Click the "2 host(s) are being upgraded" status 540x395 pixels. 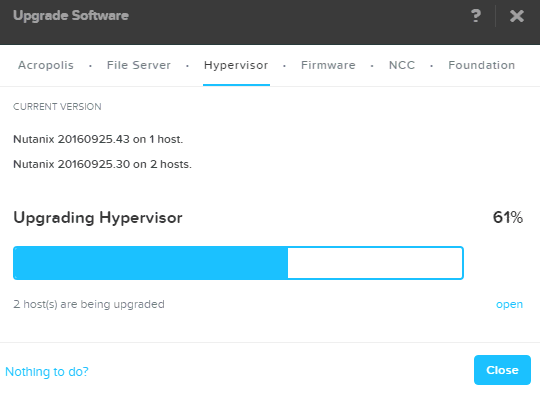(89, 304)
